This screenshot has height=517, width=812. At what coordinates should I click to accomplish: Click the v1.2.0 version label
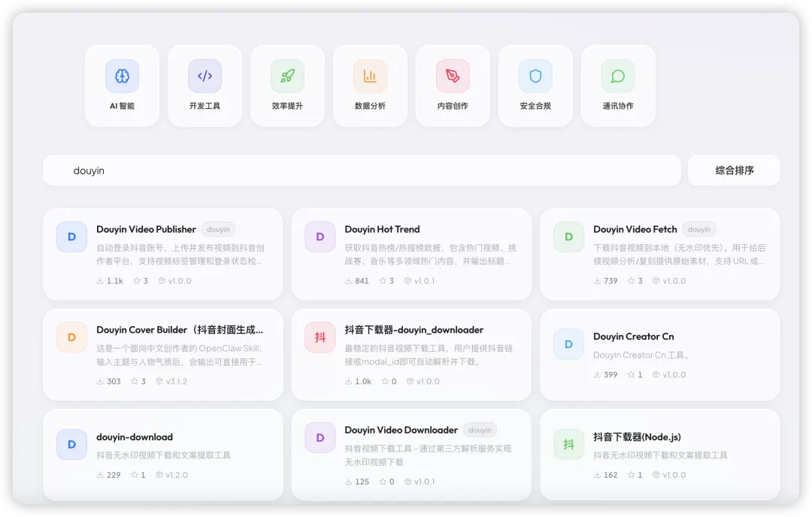coord(177,475)
